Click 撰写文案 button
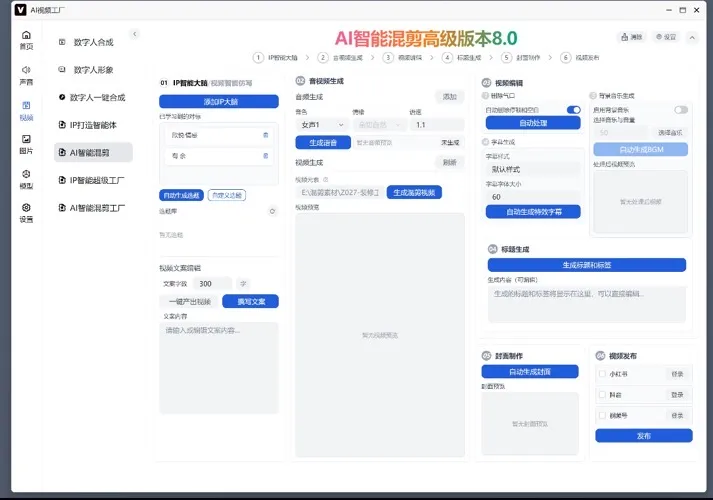Viewport: 713px width, 500px height. (251, 301)
